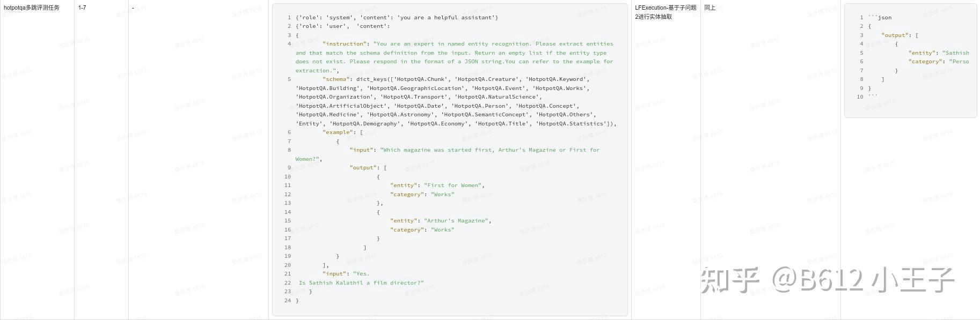Click the text "Is Sathish Kalathil a film director?"
Screen dimensions: 980x320
(361, 283)
